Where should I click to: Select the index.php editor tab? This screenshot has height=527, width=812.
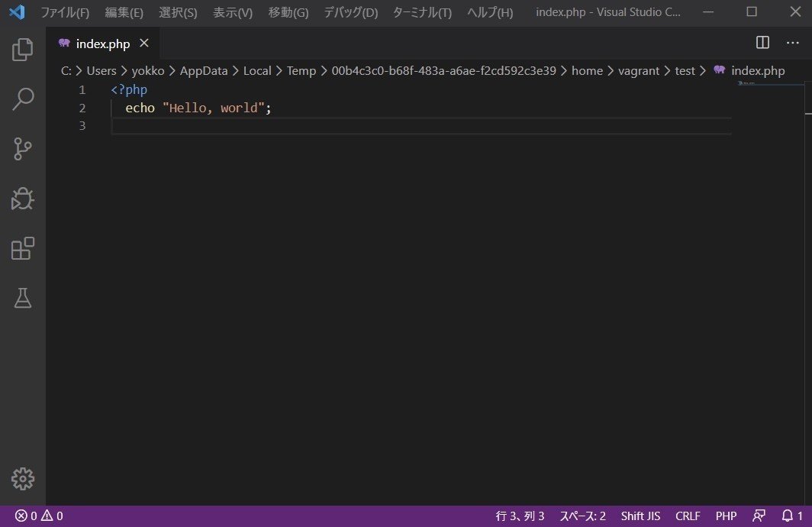coord(102,44)
